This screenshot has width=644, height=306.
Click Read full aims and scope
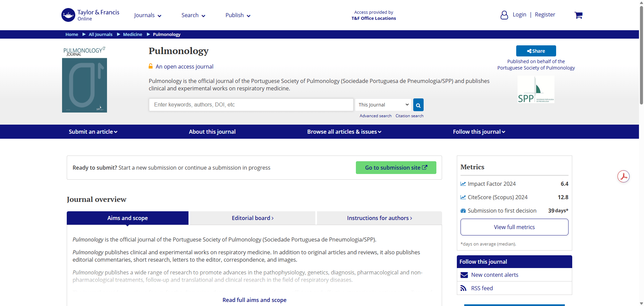[x=255, y=300]
